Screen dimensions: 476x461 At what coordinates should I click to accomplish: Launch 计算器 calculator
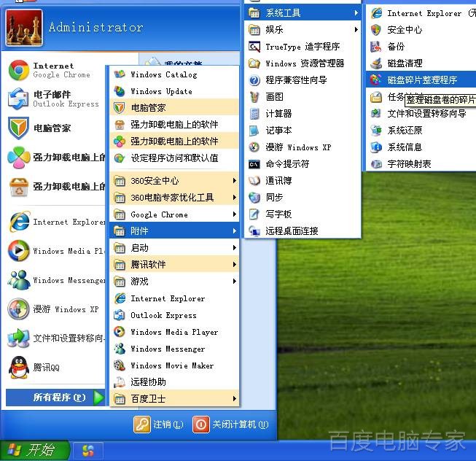(x=278, y=114)
